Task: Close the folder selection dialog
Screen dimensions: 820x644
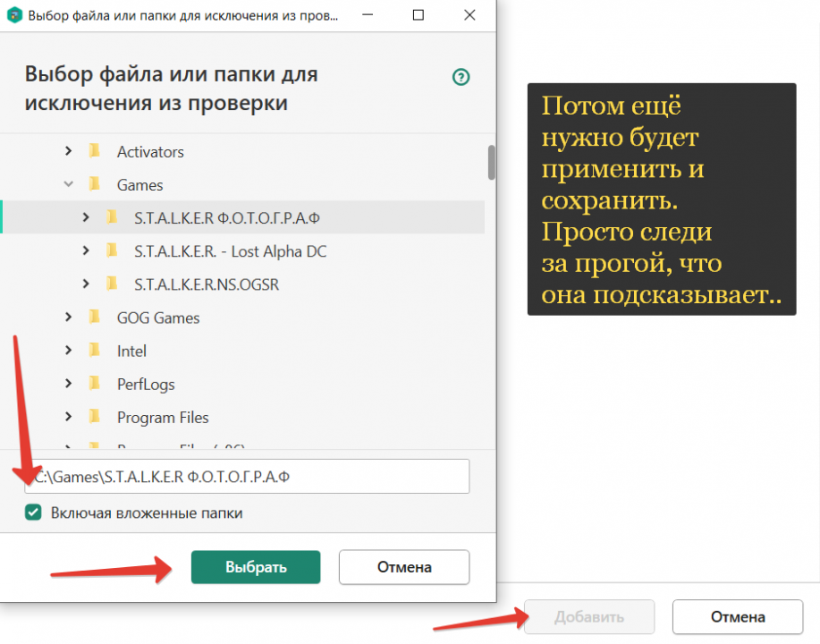Action: tap(469, 15)
